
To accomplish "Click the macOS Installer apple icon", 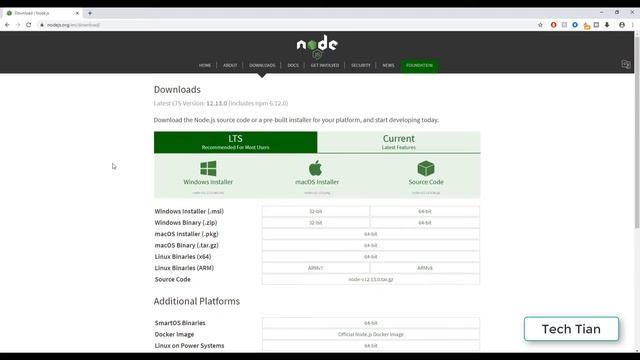I will point(316,168).
